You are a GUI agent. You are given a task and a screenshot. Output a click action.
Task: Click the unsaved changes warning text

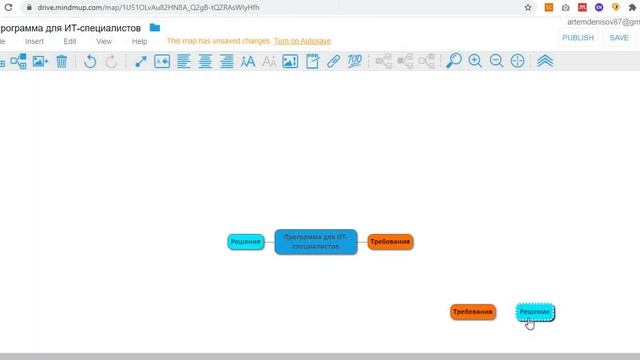pyautogui.click(x=218, y=41)
